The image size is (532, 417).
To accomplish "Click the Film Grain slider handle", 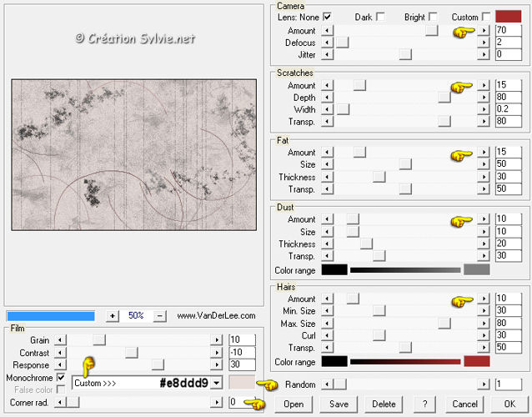I will [98, 340].
